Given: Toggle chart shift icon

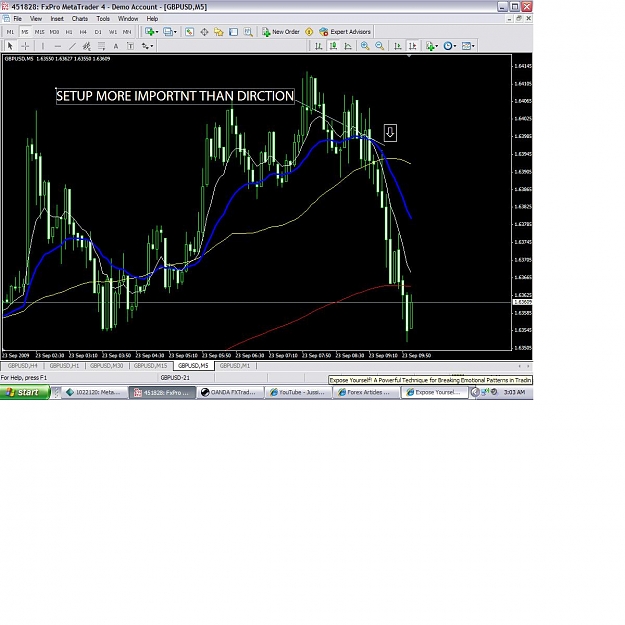Looking at the screenshot, I should 412,46.
